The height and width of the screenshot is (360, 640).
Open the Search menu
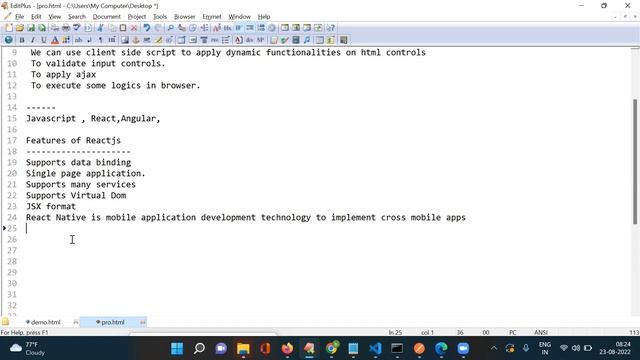pyautogui.click(x=77, y=17)
